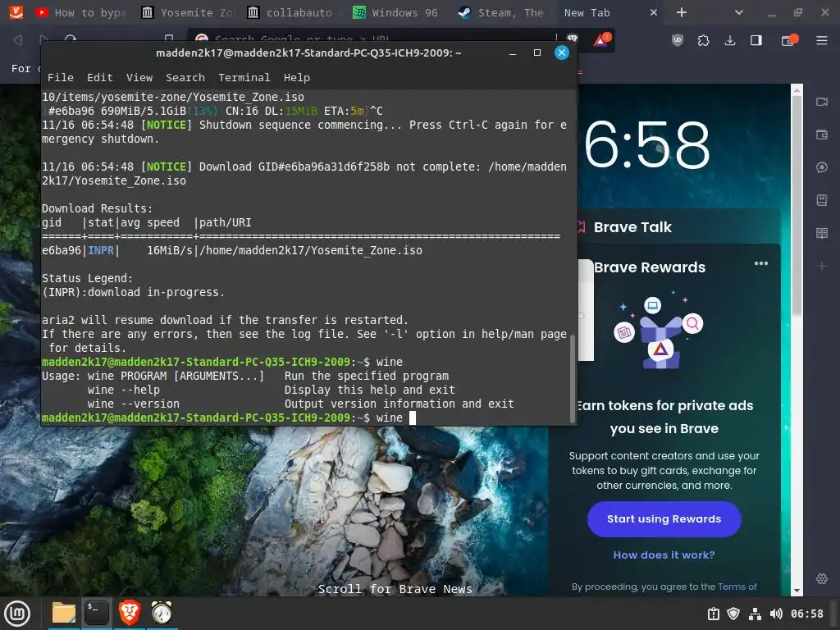
Task: Open the Terminal menu in the terminal
Action: coord(244,78)
